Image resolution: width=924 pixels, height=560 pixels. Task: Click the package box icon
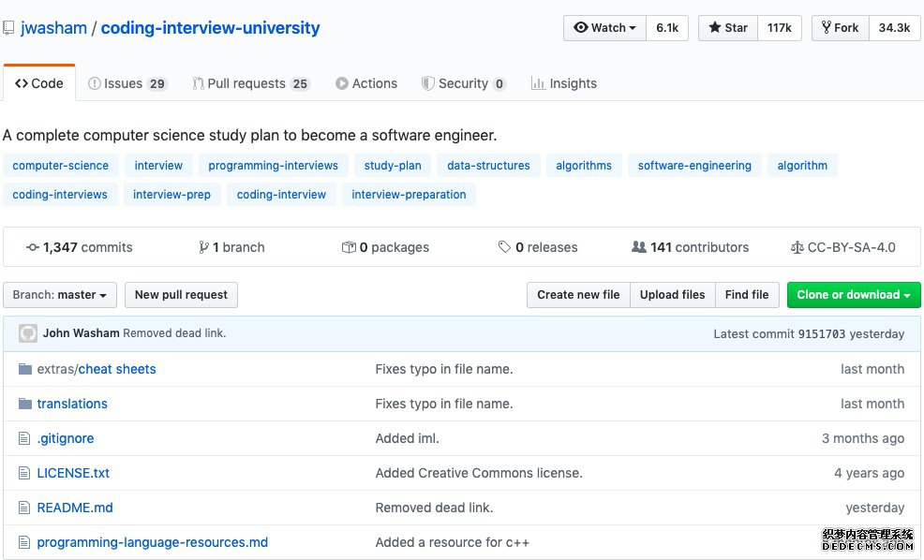click(x=349, y=247)
